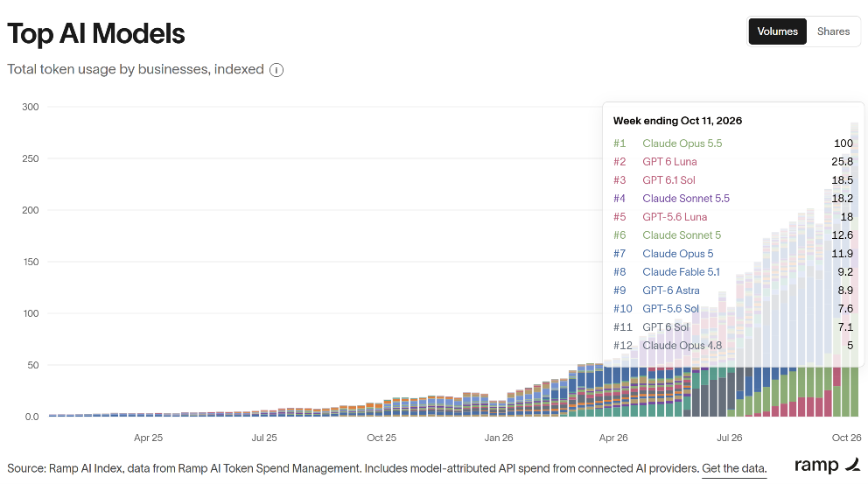Screen dimensions: 868x484
Task: Click the value 25.8 for GPT 6 Luna
Action: point(842,162)
